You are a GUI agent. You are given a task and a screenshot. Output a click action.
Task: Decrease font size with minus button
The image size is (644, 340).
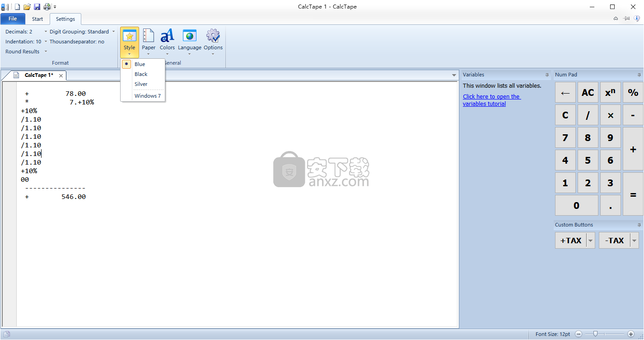tap(579, 334)
